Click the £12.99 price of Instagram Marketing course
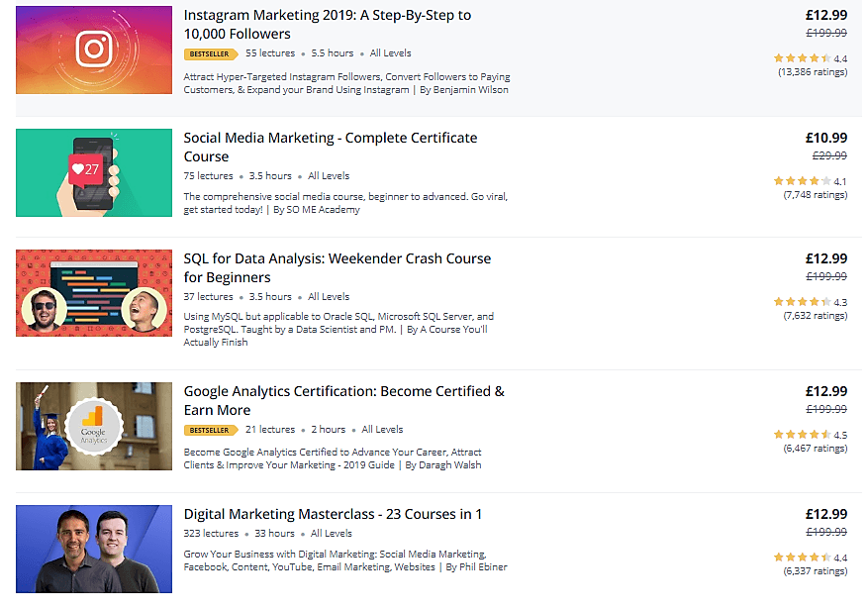 pyautogui.click(x=825, y=15)
